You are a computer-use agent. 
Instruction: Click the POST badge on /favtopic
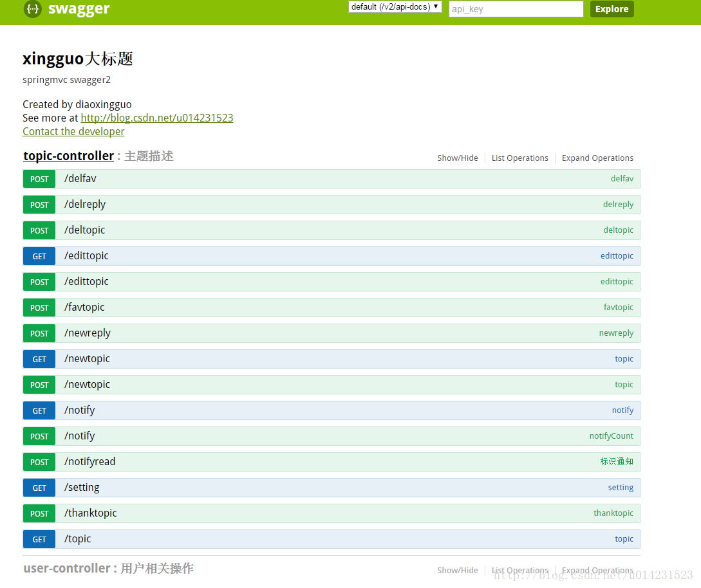pos(39,307)
